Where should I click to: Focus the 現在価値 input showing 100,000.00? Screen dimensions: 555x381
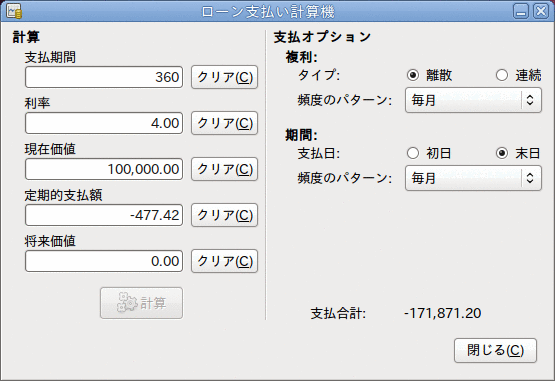click(x=104, y=169)
